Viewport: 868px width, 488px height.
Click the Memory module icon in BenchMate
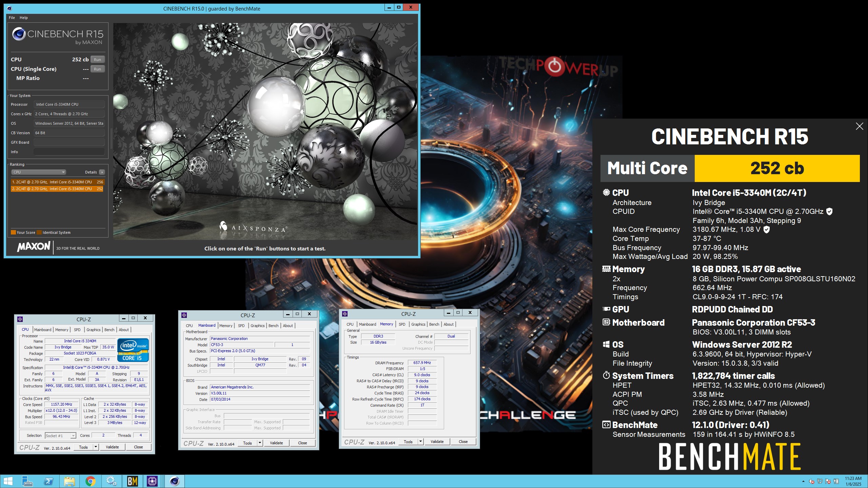pos(606,269)
